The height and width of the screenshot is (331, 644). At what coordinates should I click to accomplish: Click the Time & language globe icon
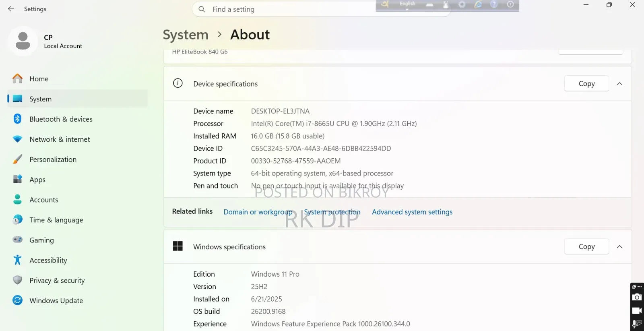[x=17, y=219]
